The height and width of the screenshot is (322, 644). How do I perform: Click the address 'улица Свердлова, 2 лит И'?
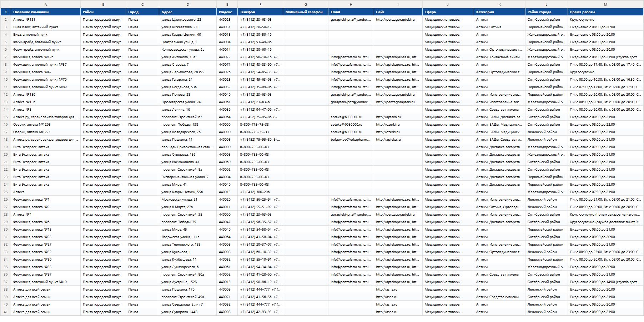point(188,305)
